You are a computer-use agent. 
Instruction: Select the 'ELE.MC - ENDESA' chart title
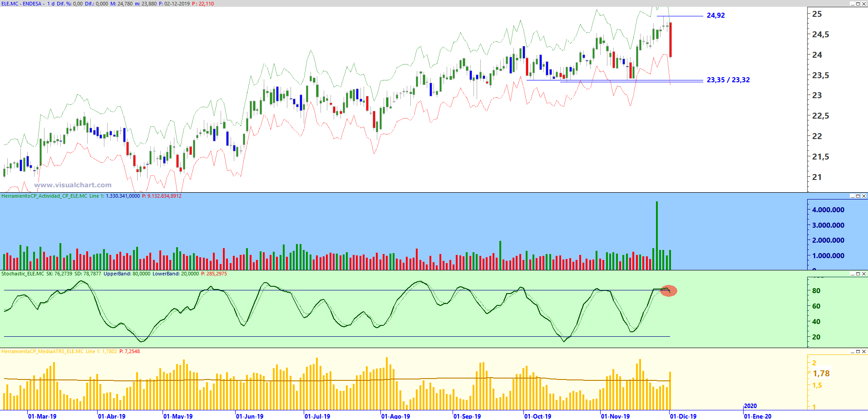pyautogui.click(x=21, y=4)
